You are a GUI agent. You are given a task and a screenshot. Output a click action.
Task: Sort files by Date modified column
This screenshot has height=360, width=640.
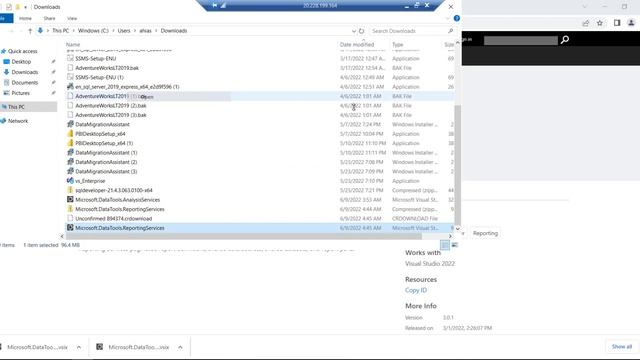tap(357, 44)
